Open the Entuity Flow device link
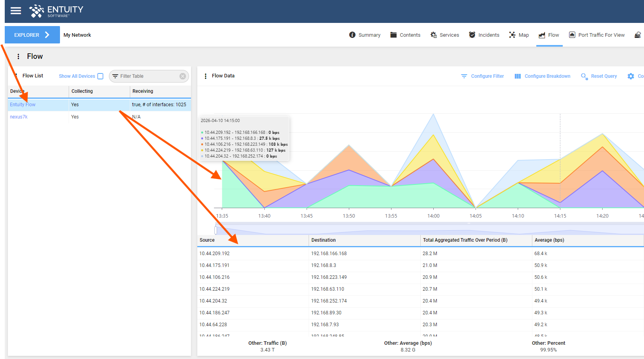 22,105
